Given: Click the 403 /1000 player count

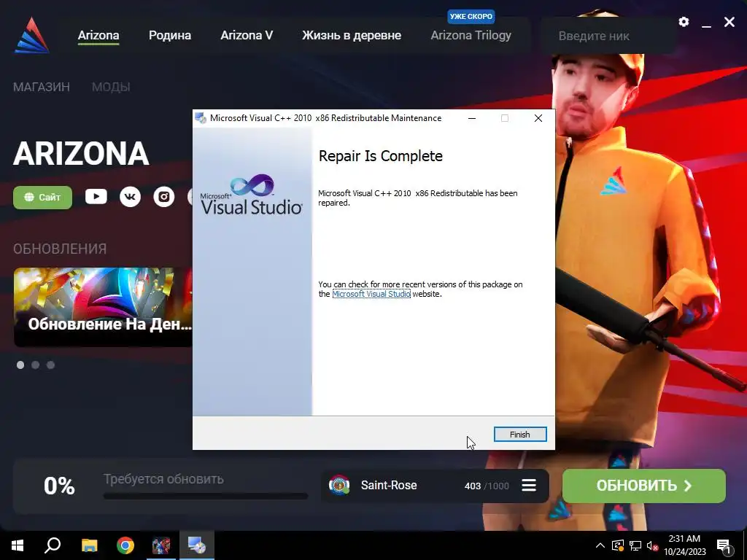Looking at the screenshot, I should coord(487,486).
